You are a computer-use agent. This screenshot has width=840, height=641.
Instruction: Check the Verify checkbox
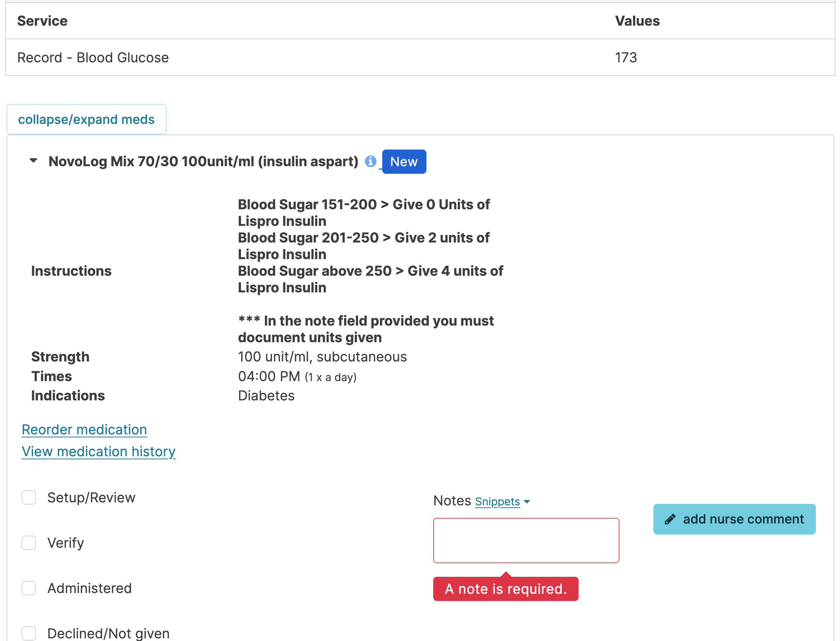[x=29, y=543]
